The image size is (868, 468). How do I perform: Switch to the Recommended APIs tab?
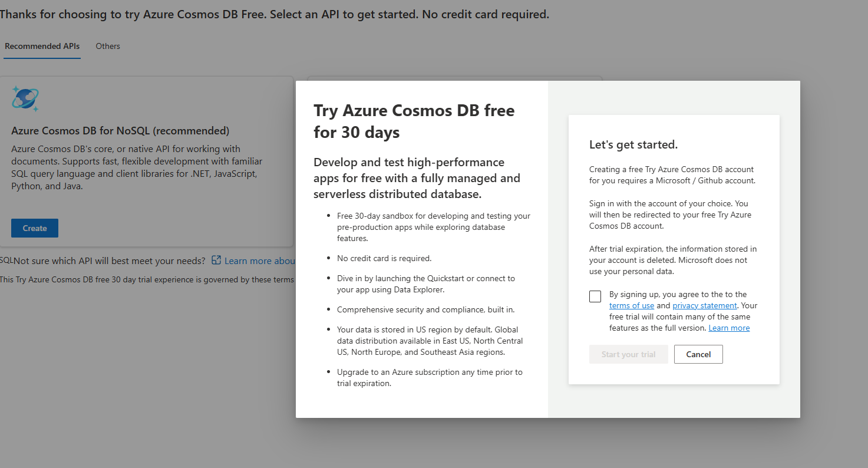[42, 46]
